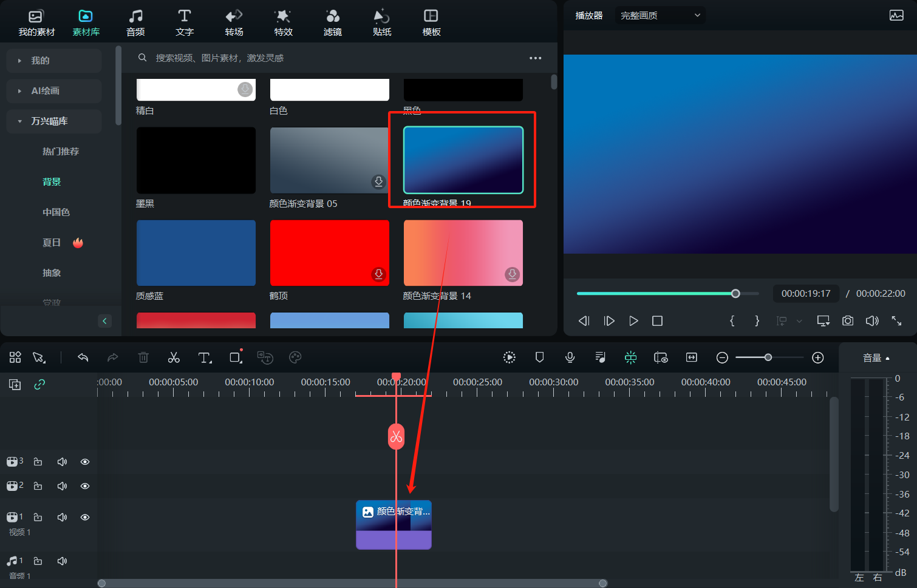Image resolution: width=917 pixels, height=588 pixels.
Task: Select the 质感蓝 background thumbnail
Action: click(196, 253)
